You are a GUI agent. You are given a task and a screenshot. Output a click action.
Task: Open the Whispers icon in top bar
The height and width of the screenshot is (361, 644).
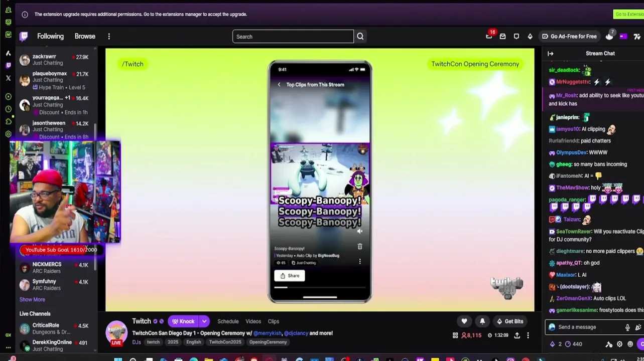[x=516, y=36]
